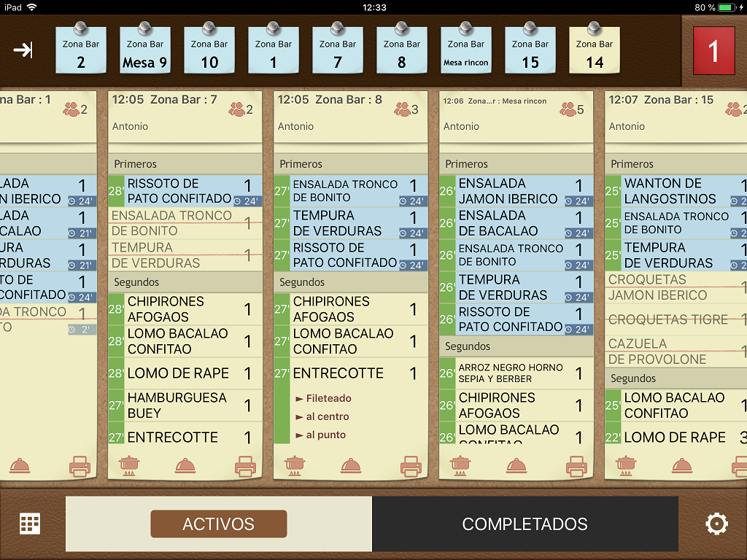
Task: Tap serving cloche icon on Zona Bar 8 ticket
Action: [x=351, y=465]
